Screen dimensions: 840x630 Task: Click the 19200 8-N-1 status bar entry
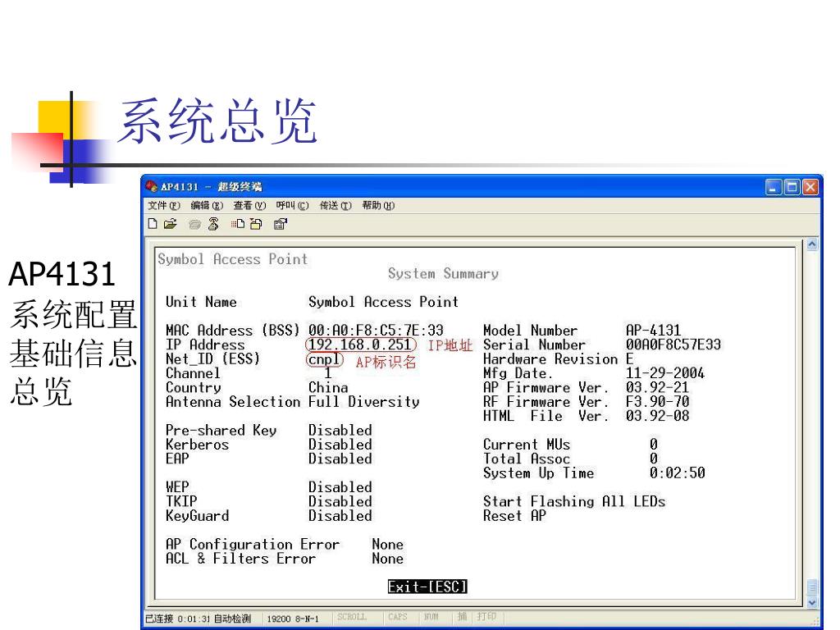click(293, 619)
